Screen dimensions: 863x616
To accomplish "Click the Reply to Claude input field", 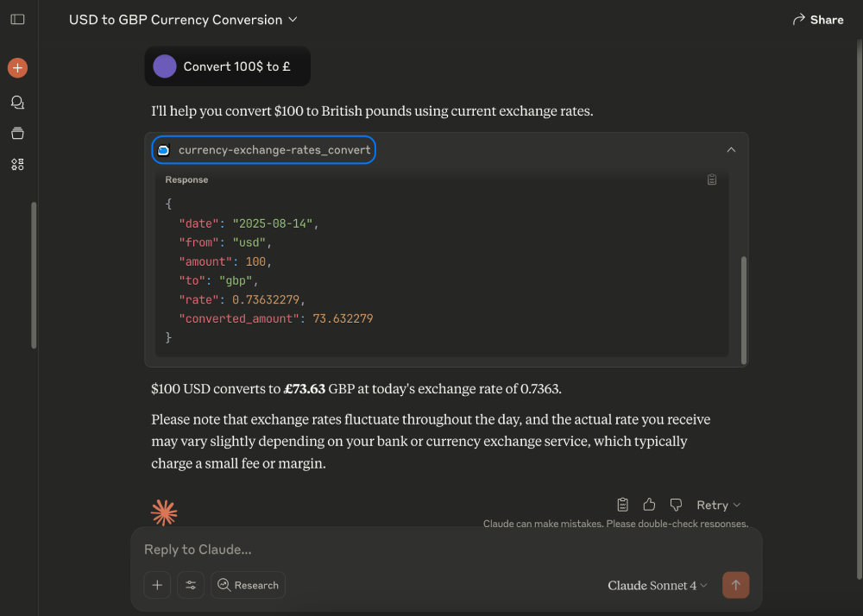I will pos(446,550).
